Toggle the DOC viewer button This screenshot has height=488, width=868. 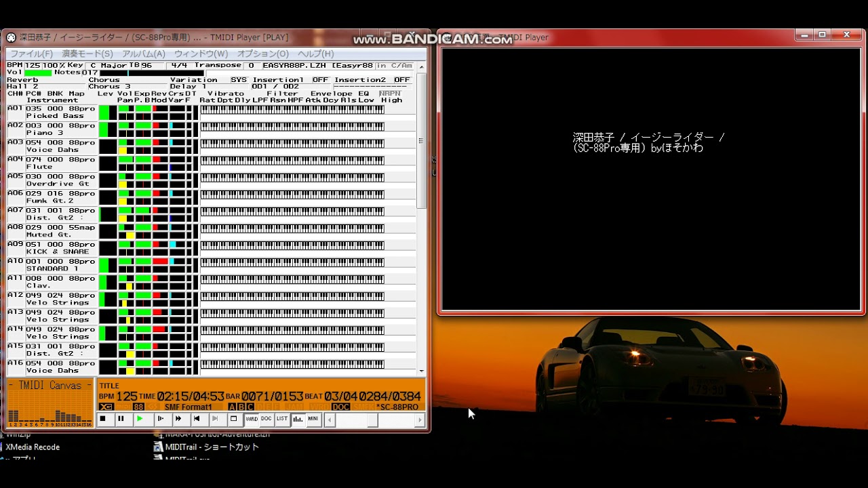[x=267, y=419]
